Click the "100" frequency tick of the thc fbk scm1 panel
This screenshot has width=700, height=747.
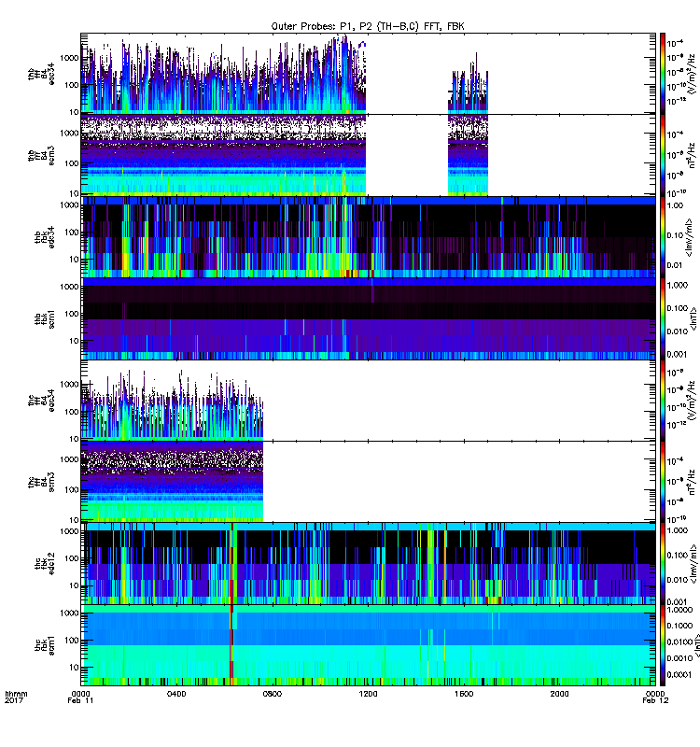(x=72, y=641)
